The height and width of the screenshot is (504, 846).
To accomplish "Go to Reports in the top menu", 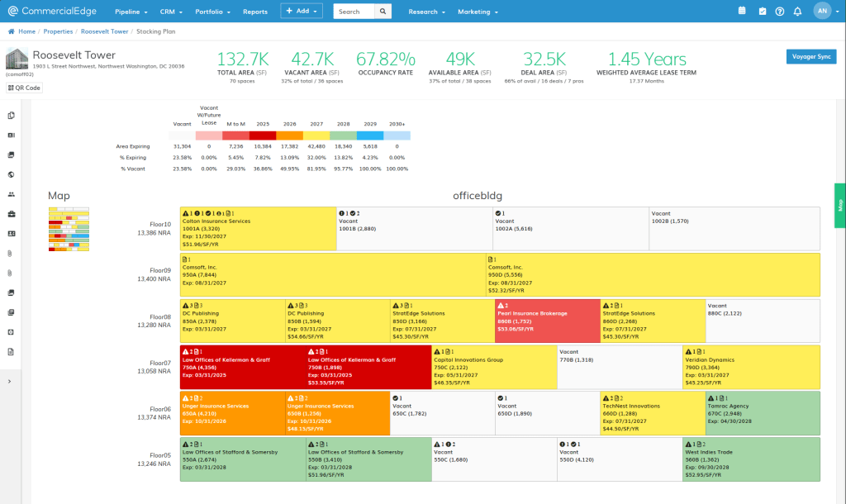I will coord(255,12).
